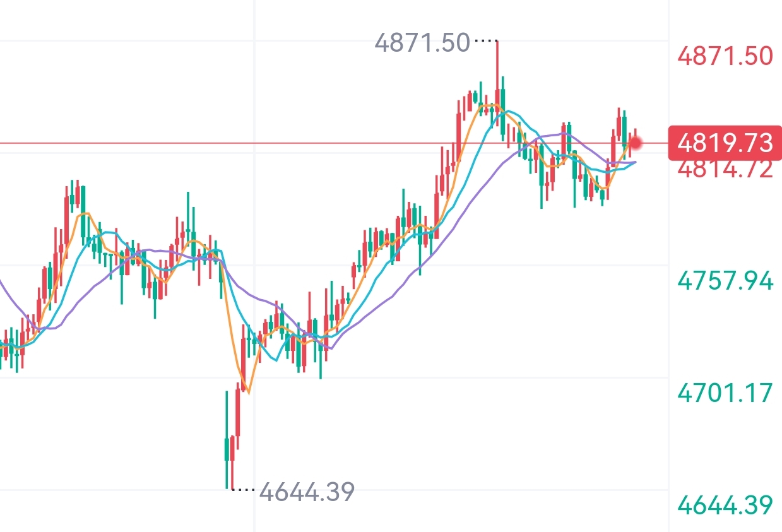The image size is (782, 532).
Task: Select the highlighted 4819.73 current price tag
Action: [x=725, y=143]
